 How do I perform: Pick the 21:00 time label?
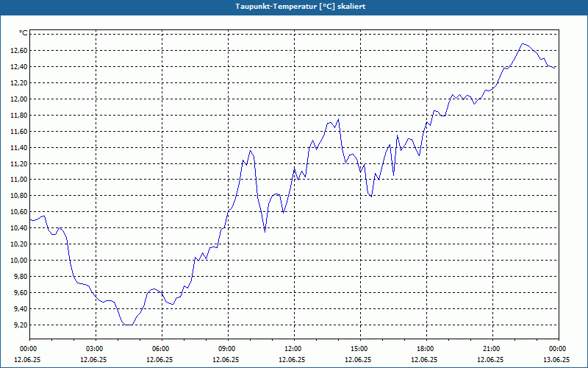tap(492, 349)
